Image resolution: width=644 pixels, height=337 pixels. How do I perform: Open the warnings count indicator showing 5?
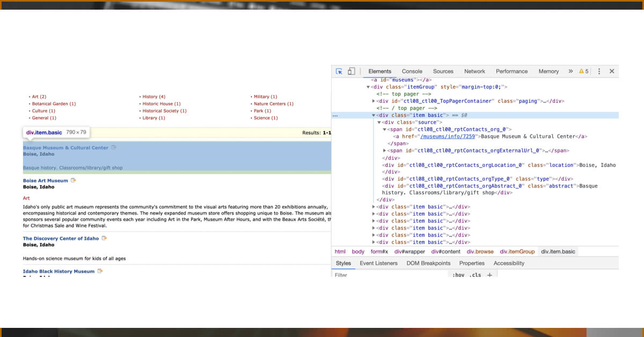tap(584, 71)
